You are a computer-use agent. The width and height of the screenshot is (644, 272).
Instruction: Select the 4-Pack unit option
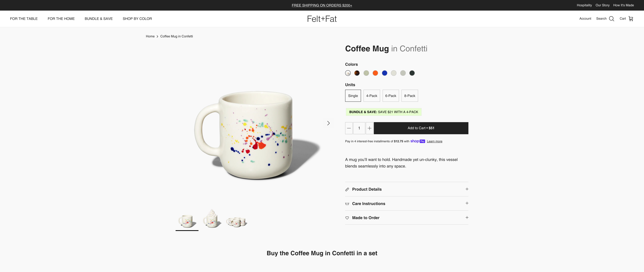tap(372, 96)
